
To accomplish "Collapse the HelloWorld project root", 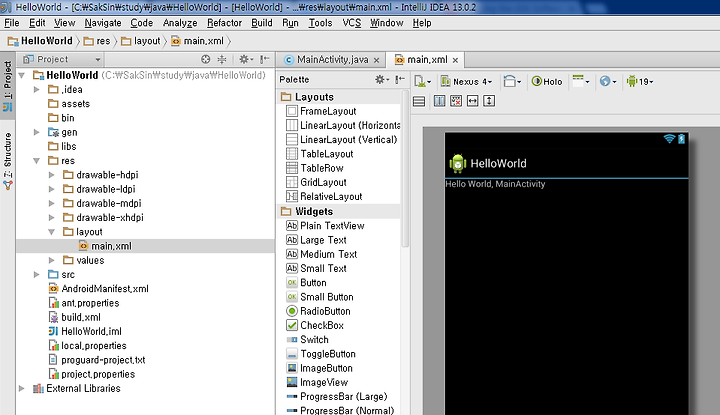I will point(22,75).
